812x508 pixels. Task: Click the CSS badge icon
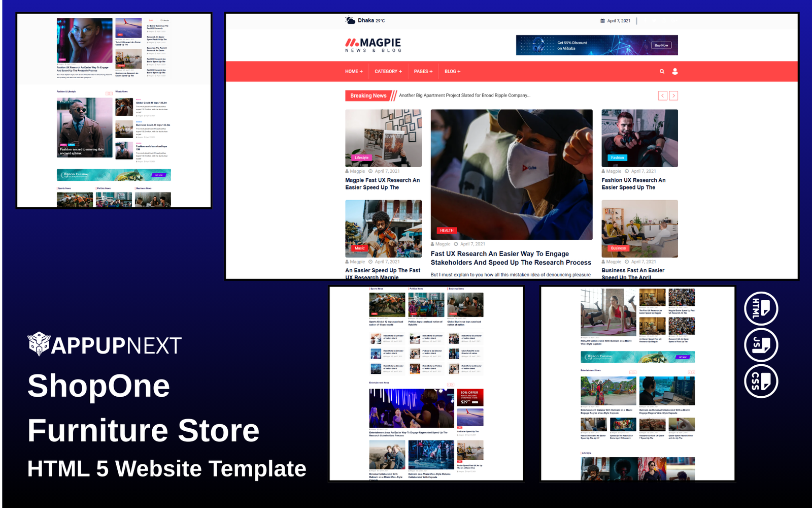click(761, 381)
